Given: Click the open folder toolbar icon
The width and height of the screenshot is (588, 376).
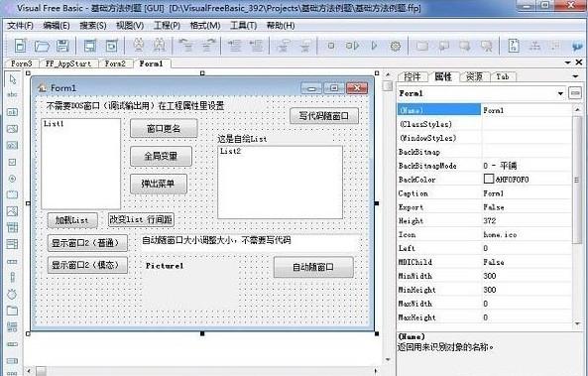Looking at the screenshot, I should point(42,46).
